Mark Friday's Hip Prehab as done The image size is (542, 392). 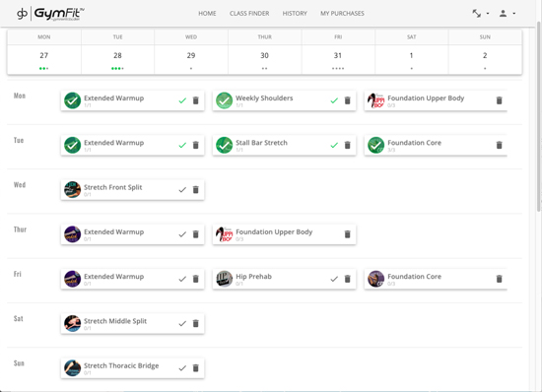(x=334, y=279)
